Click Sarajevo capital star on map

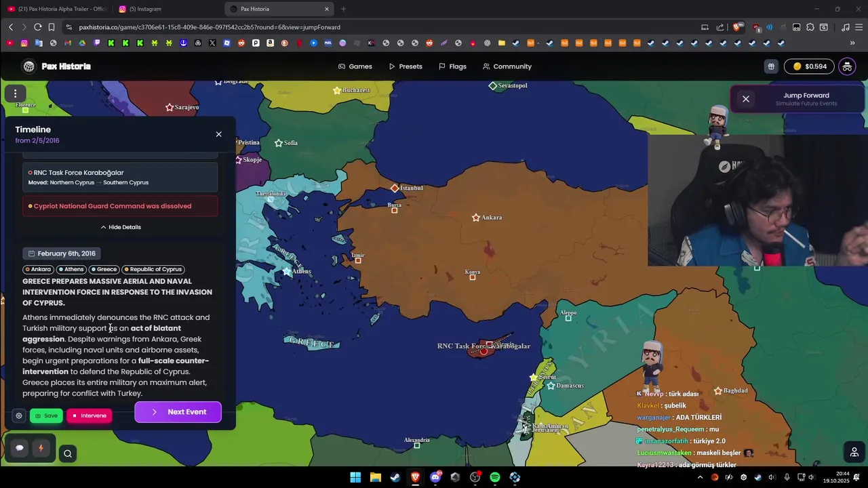(170, 107)
